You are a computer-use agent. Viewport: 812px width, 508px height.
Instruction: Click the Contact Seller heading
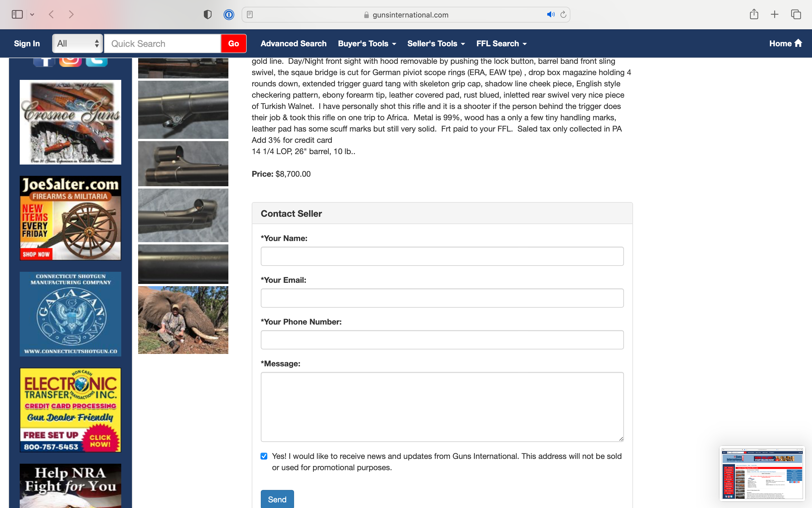tap(291, 213)
